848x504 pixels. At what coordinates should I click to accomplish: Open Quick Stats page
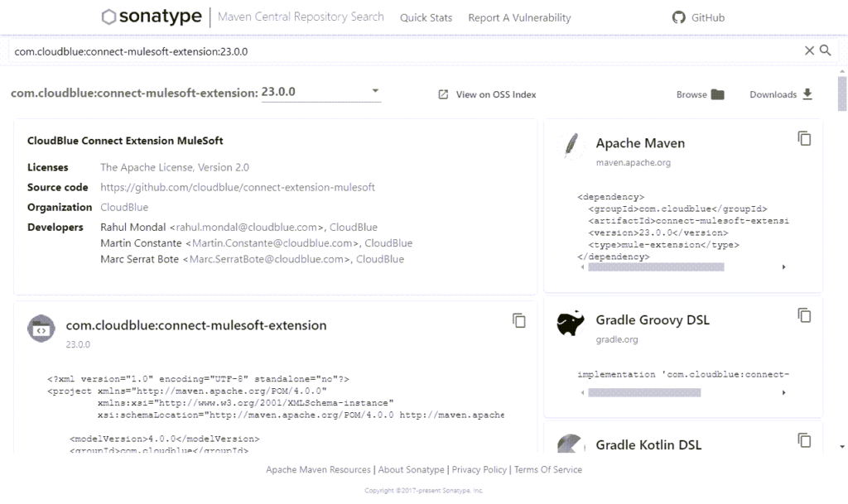[x=426, y=18]
